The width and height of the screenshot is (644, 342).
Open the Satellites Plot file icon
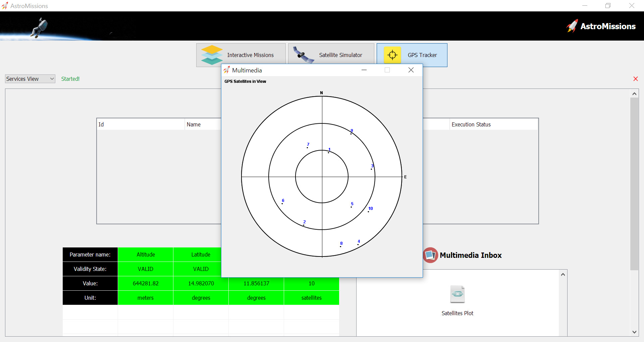click(457, 294)
